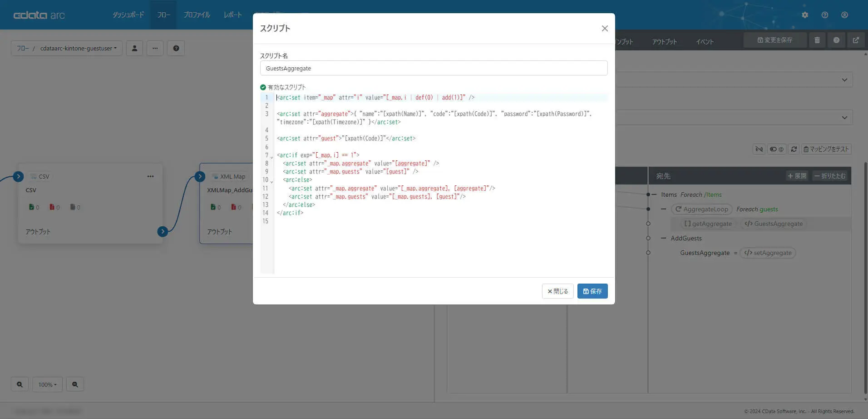Click the XML Map green success file icon
868x419 pixels.
[213, 207]
